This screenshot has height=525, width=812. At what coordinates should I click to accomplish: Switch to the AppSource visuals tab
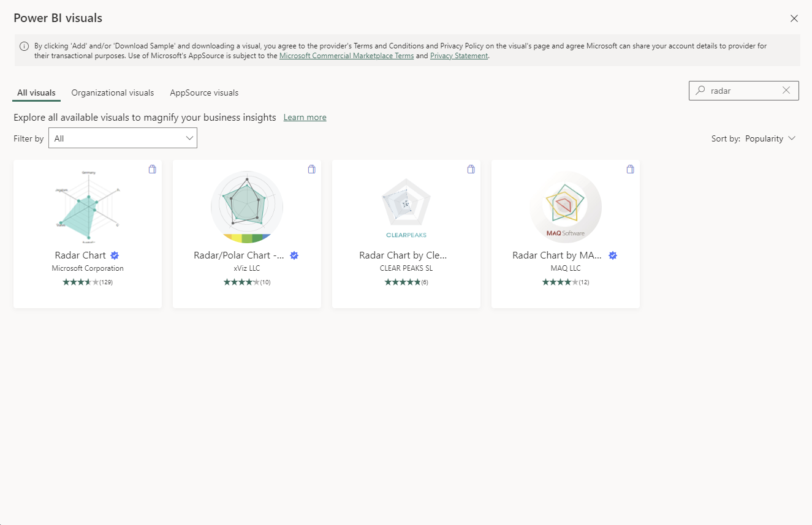coord(204,93)
